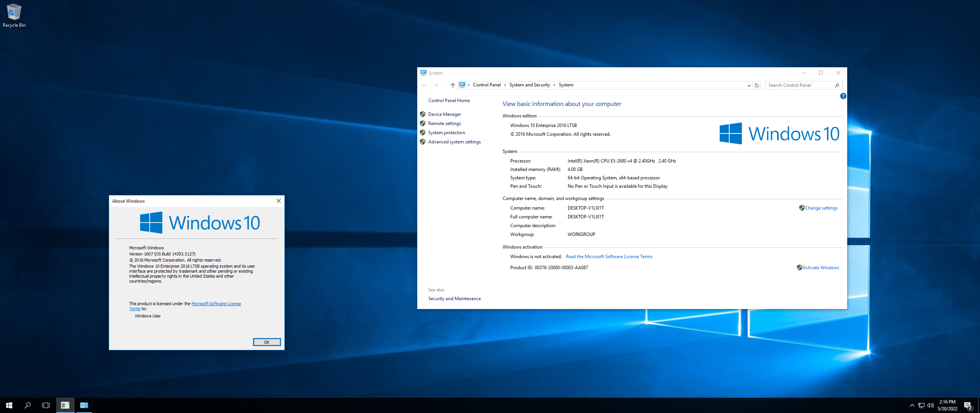Click the Back arrow in System window
The height and width of the screenshot is (413, 980).
[x=425, y=85]
